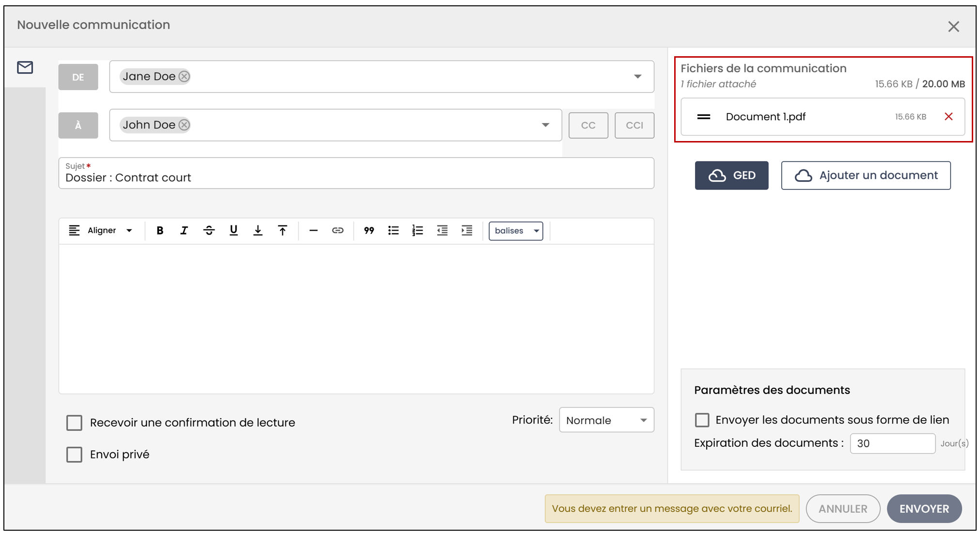Tick Envoyer les documents sous forme de lien

coord(702,420)
